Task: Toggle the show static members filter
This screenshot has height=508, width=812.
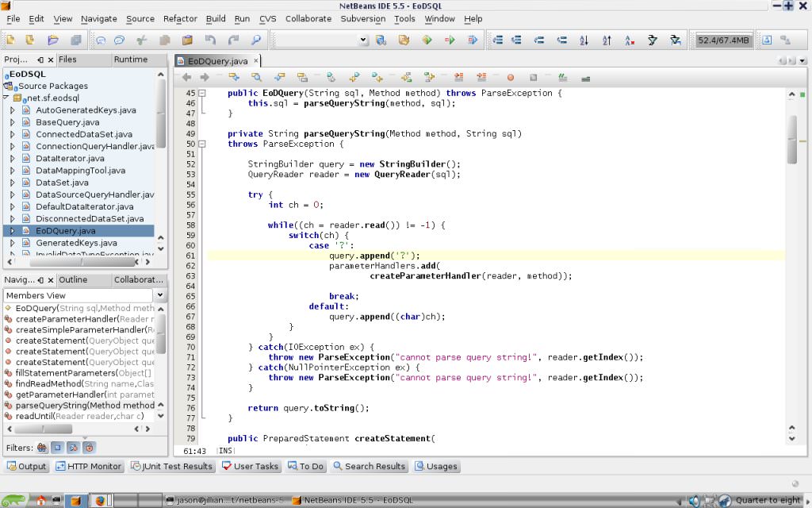Action: click(73, 448)
